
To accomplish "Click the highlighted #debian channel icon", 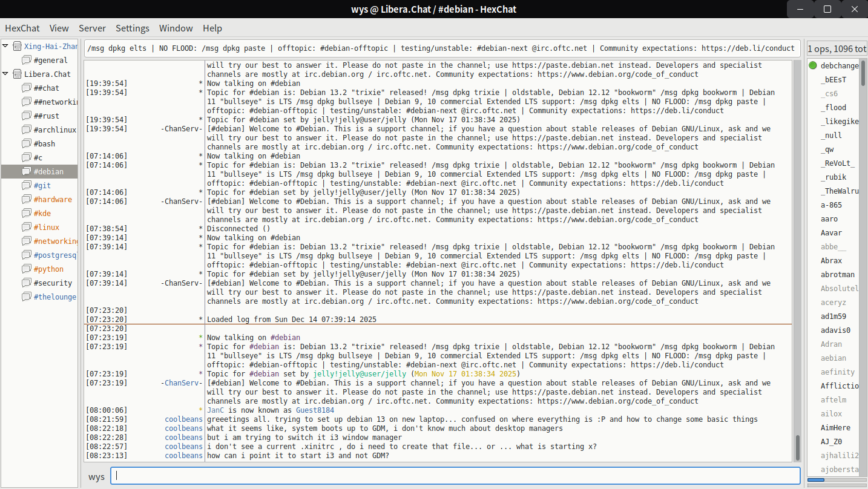I will (x=26, y=171).
